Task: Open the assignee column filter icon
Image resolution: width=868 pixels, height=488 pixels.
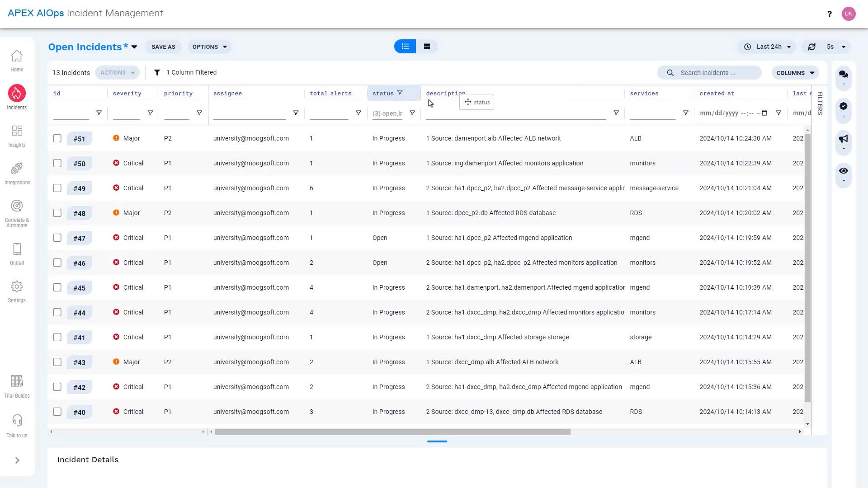Action: click(296, 113)
